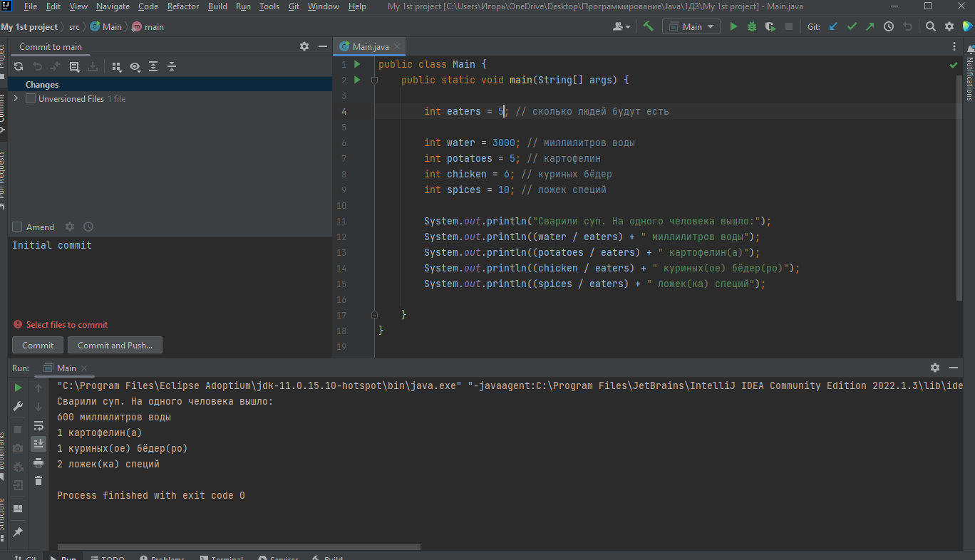Expand the Unversioned Files tree node
This screenshot has height=560, width=975.
(x=14, y=98)
